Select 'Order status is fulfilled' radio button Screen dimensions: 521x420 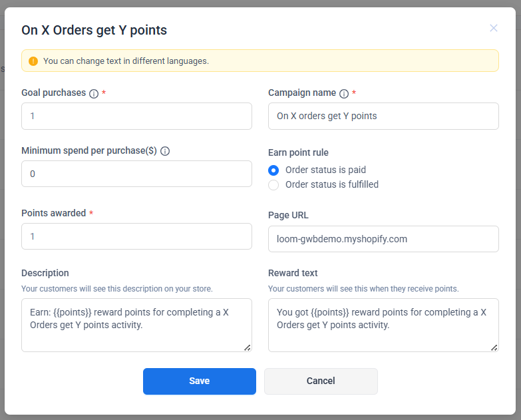(x=273, y=184)
